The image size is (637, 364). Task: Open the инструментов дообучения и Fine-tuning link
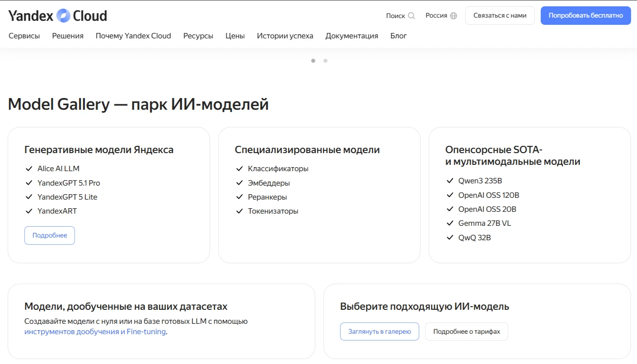(95, 332)
